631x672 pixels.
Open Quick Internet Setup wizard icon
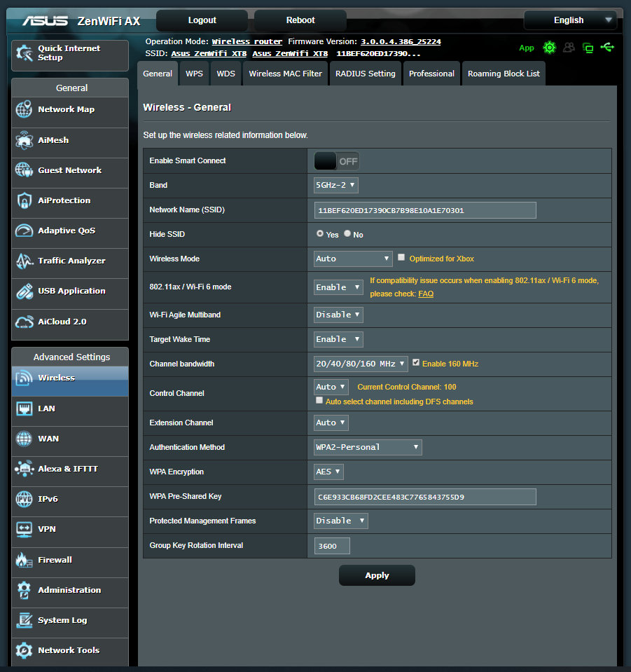tap(24, 53)
